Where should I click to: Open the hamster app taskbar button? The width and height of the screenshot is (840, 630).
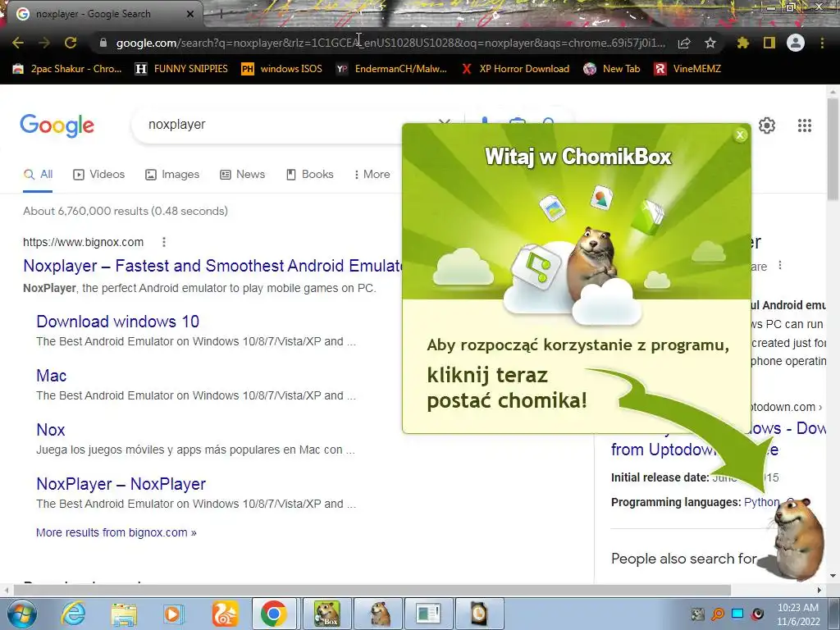tap(379, 614)
